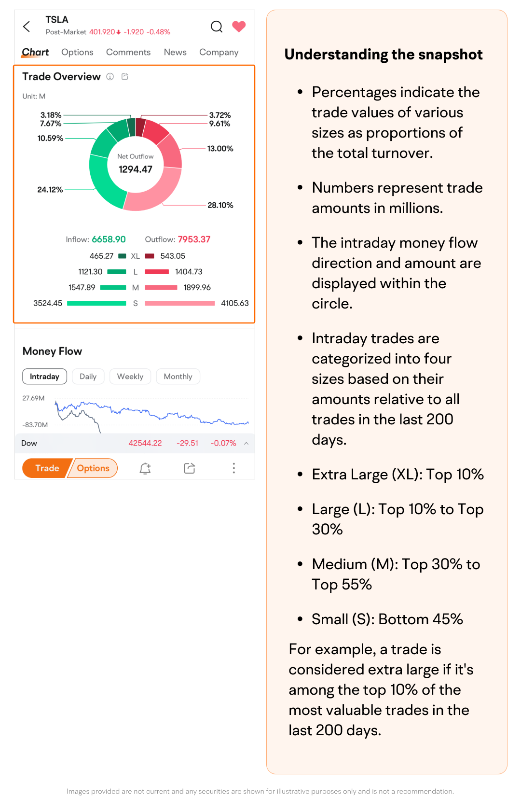Select Intraday money flow period

click(44, 377)
